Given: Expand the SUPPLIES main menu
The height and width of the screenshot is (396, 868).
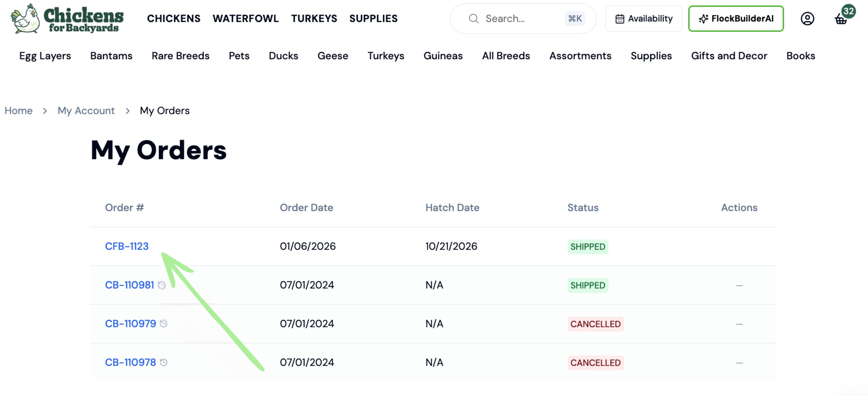Looking at the screenshot, I should [373, 19].
